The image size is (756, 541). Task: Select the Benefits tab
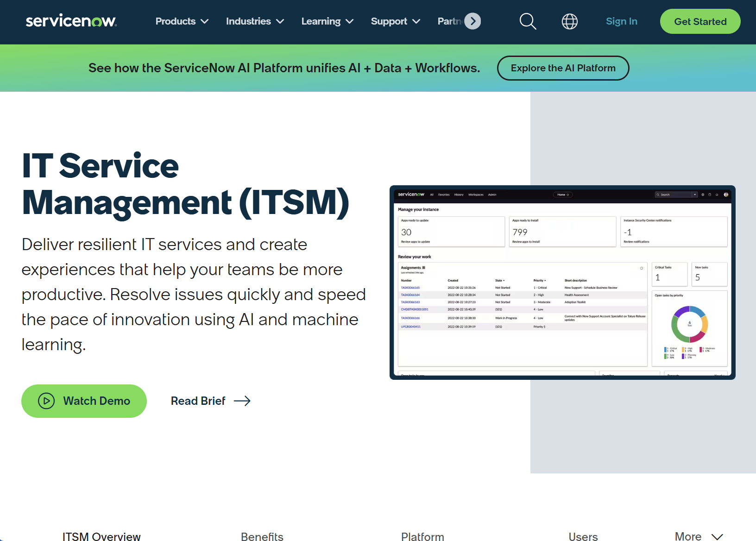click(x=262, y=536)
